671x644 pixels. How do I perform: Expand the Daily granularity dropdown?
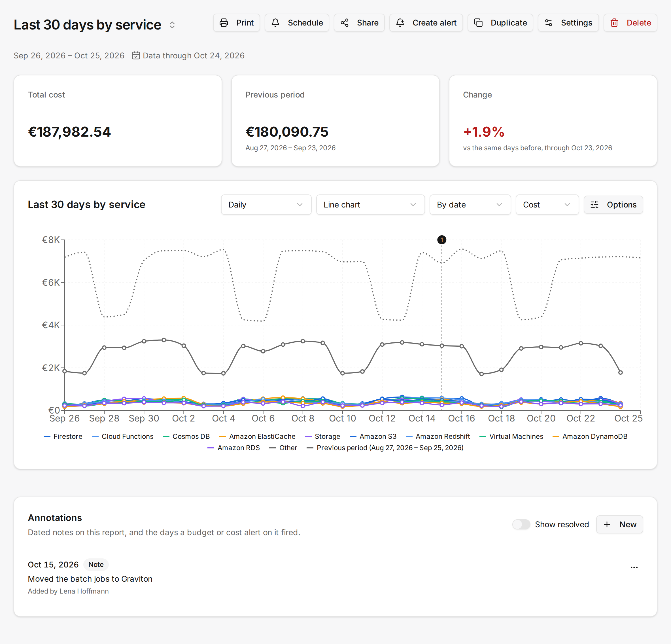click(x=266, y=205)
